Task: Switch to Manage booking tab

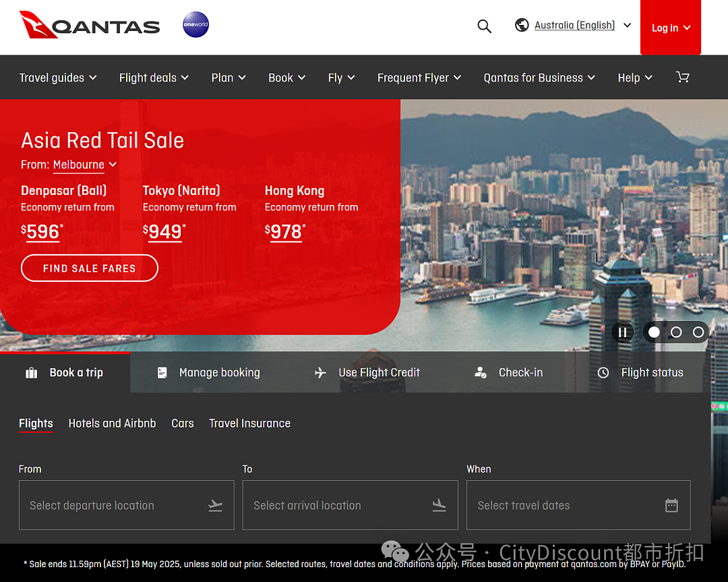Action: pos(208,372)
